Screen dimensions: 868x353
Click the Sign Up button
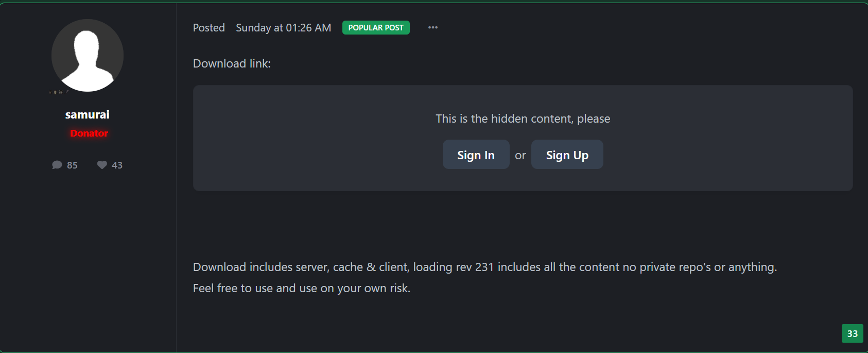567,155
